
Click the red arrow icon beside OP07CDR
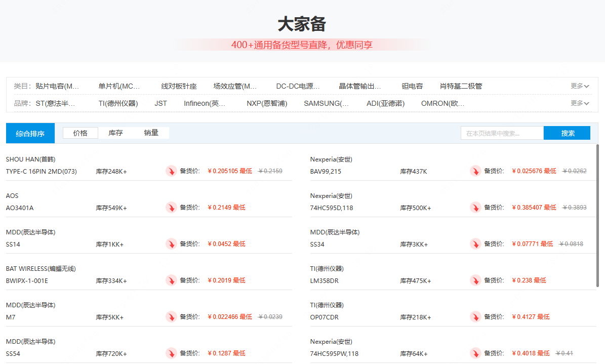(475, 317)
